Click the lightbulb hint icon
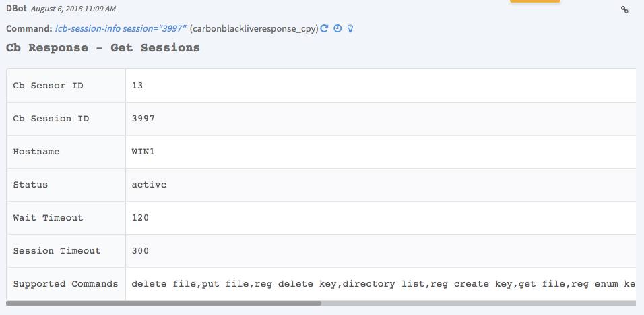Viewport: 644px width, 315px height. coord(350,29)
